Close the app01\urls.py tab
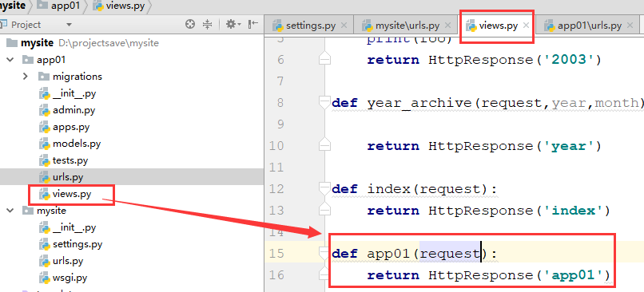Image resolution: width=644 pixels, height=292 pixels. tap(630, 26)
